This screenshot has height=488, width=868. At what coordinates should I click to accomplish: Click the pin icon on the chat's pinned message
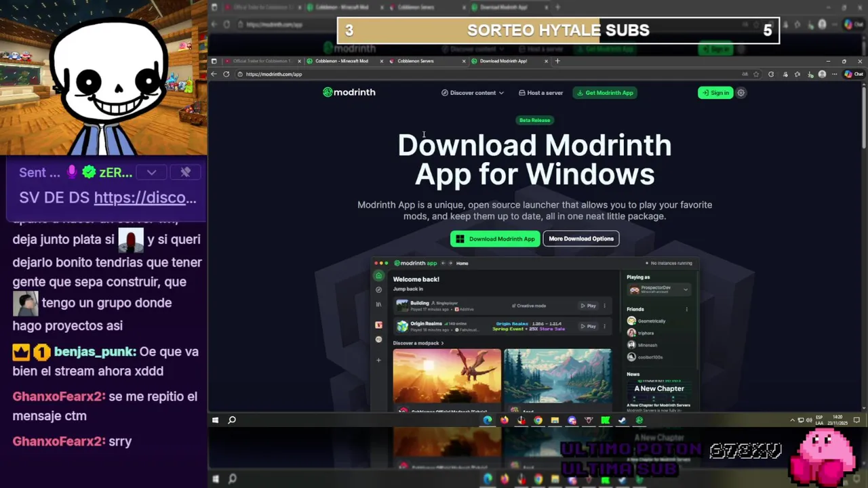point(185,172)
